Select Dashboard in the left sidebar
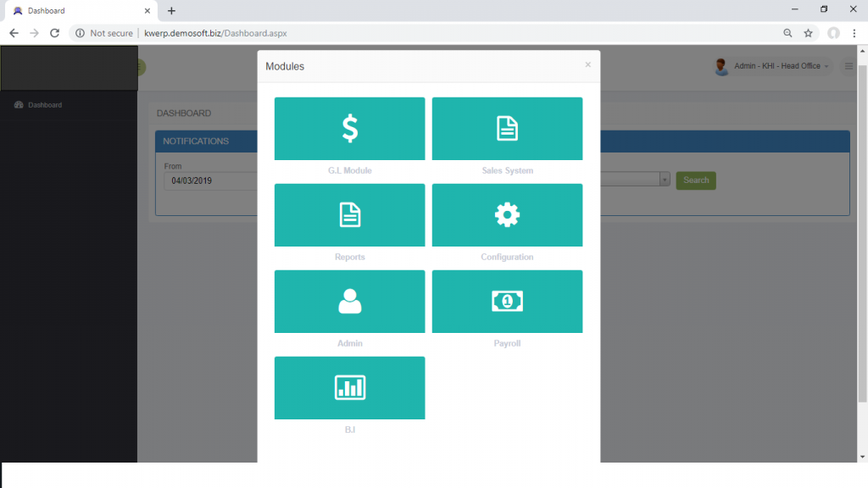The width and height of the screenshot is (868, 488). [44, 105]
